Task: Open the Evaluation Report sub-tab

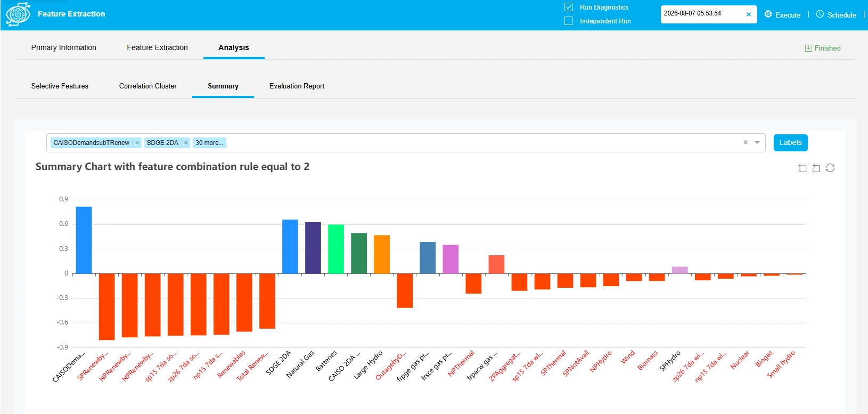Action: click(297, 86)
